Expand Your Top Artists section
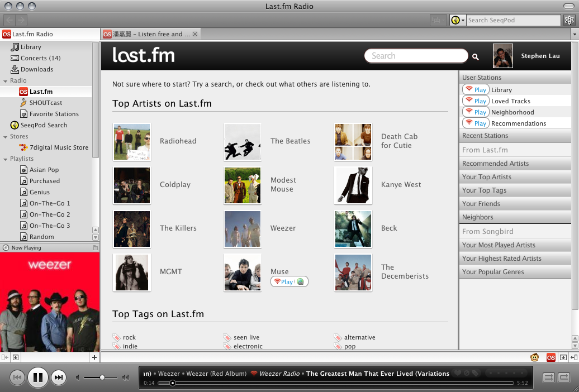The width and height of the screenshot is (579, 392). (x=515, y=177)
